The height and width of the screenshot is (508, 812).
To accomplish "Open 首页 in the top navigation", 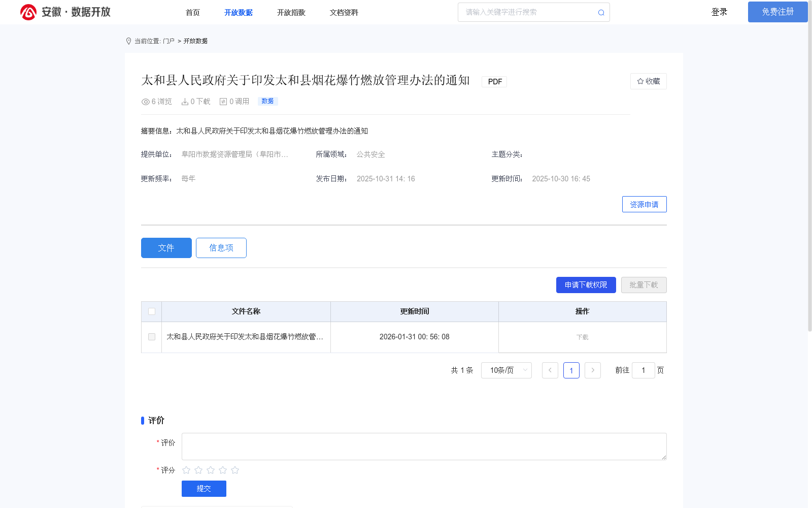I will [x=193, y=13].
